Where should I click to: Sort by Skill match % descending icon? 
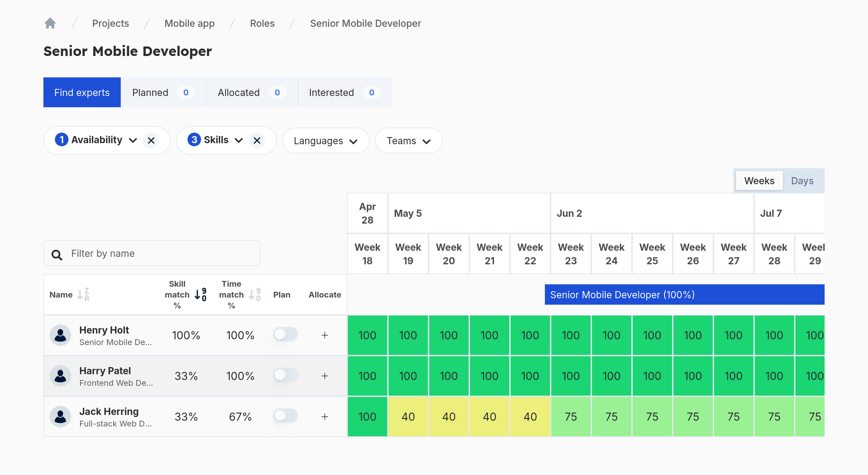(x=201, y=294)
